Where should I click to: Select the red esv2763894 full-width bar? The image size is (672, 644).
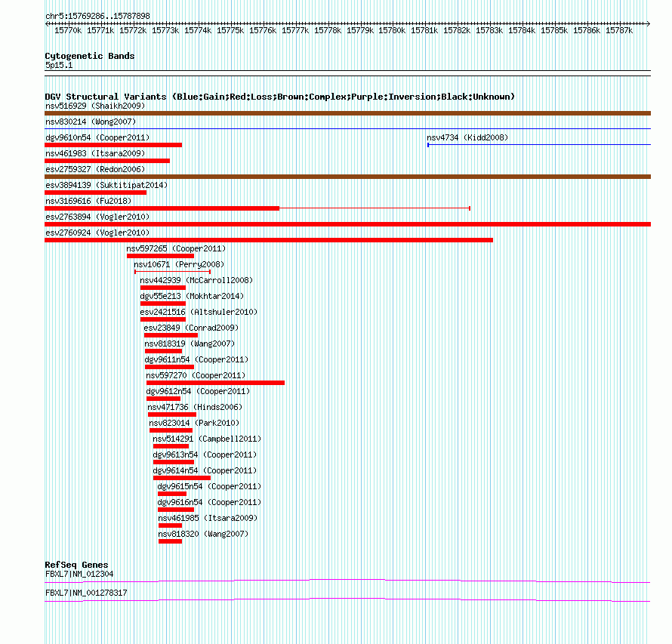point(347,224)
